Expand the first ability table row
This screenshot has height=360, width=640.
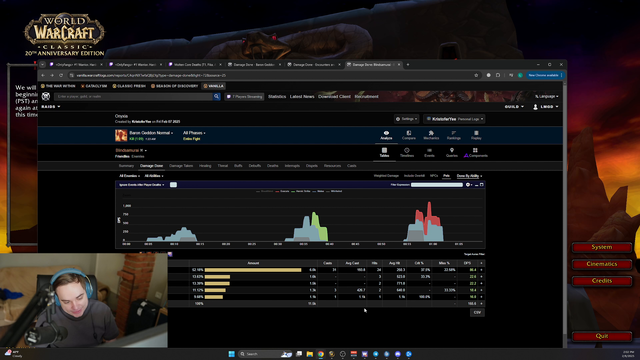[481, 270]
